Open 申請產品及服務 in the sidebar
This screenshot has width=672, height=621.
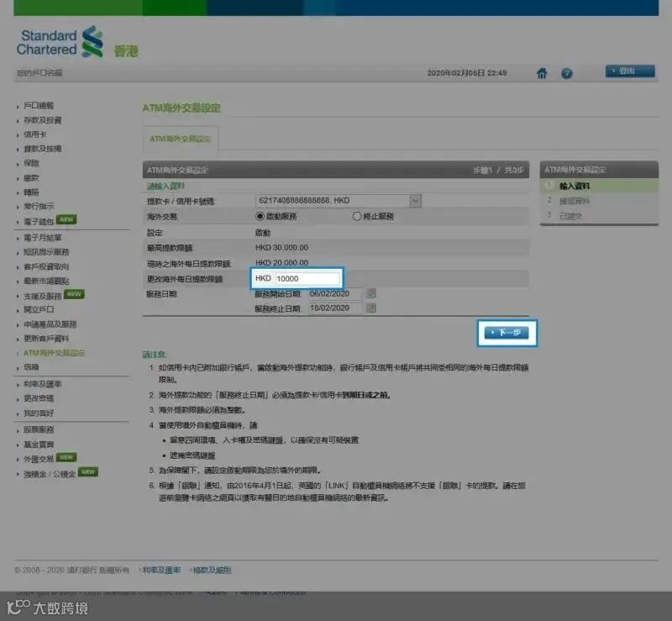(50, 324)
